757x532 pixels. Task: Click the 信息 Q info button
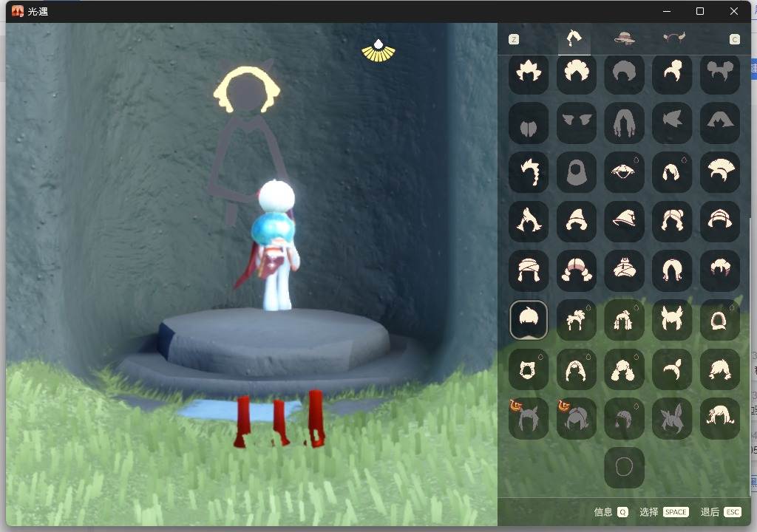pyautogui.click(x=611, y=512)
